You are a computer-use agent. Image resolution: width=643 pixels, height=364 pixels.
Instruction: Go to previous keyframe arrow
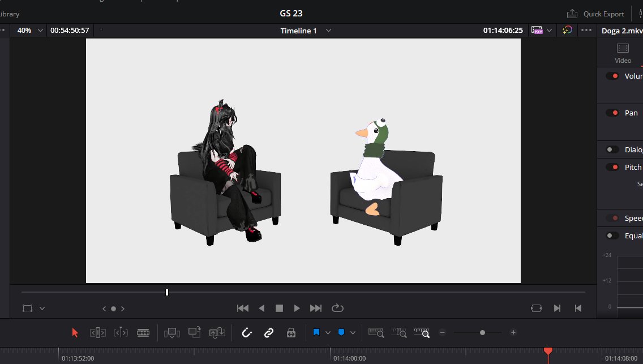click(x=104, y=309)
